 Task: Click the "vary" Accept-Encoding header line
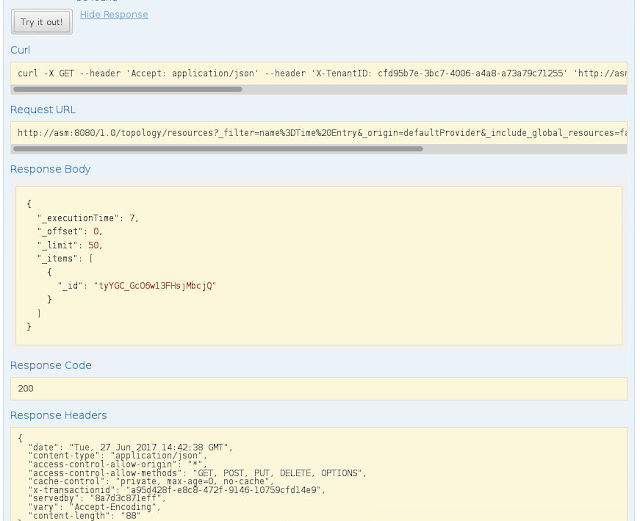(94, 507)
